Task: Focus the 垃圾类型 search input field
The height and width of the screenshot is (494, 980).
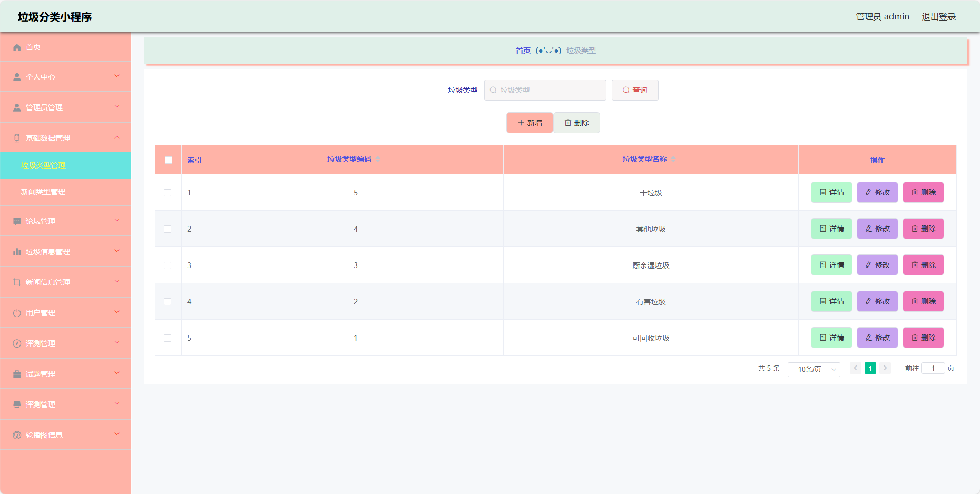Action: pos(545,90)
